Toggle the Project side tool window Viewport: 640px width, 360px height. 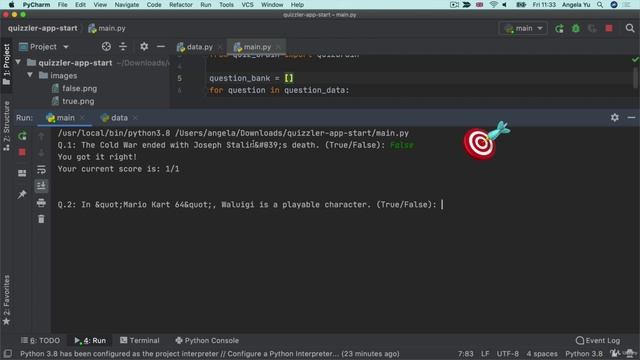click(7, 64)
